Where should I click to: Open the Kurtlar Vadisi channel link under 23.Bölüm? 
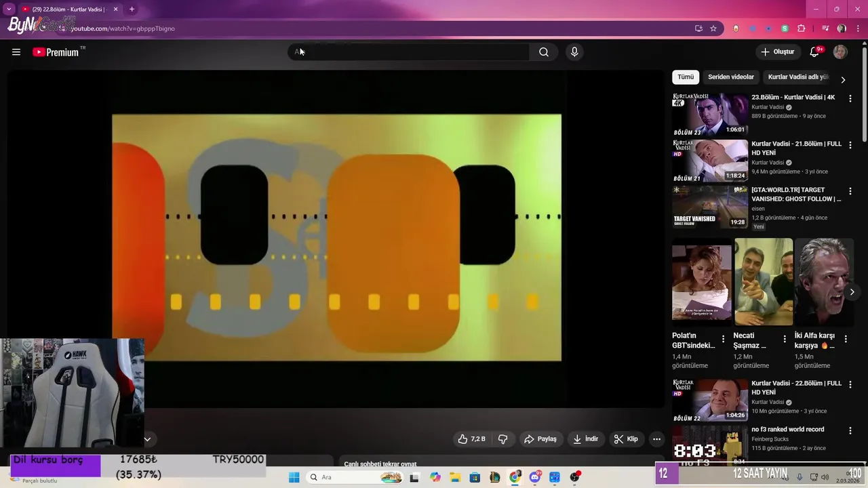pyautogui.click(x=768, y=107)
